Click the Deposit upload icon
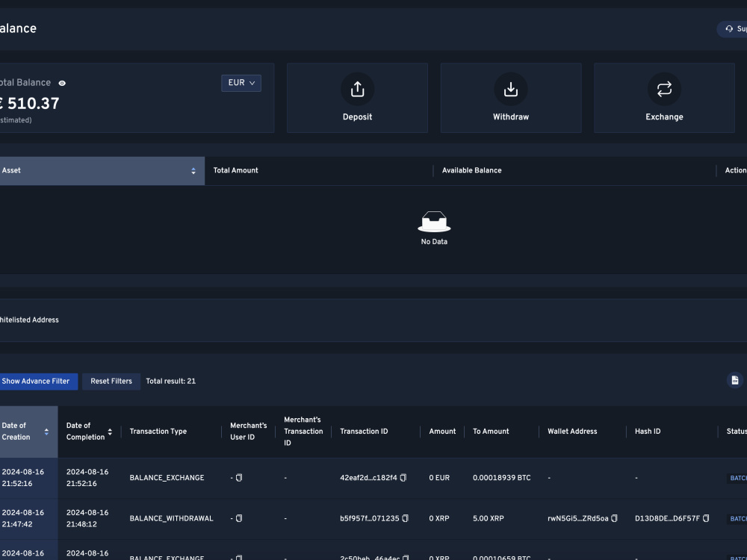747x560 pixels. (357, 89)
